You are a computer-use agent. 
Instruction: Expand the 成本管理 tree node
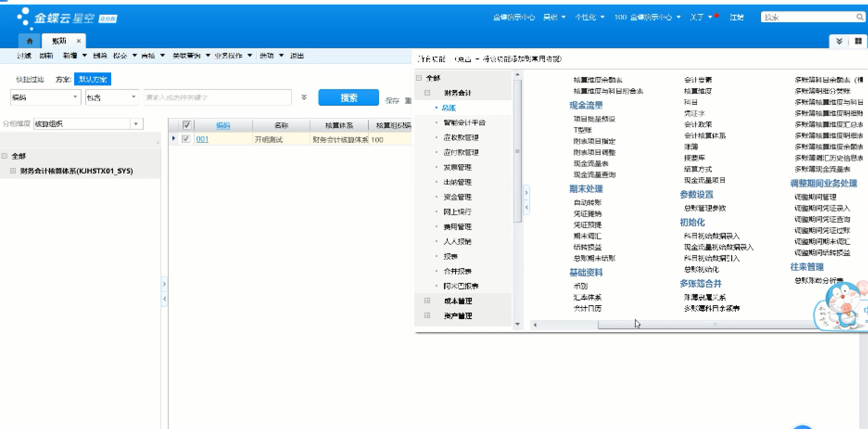[x=427, y=301]
